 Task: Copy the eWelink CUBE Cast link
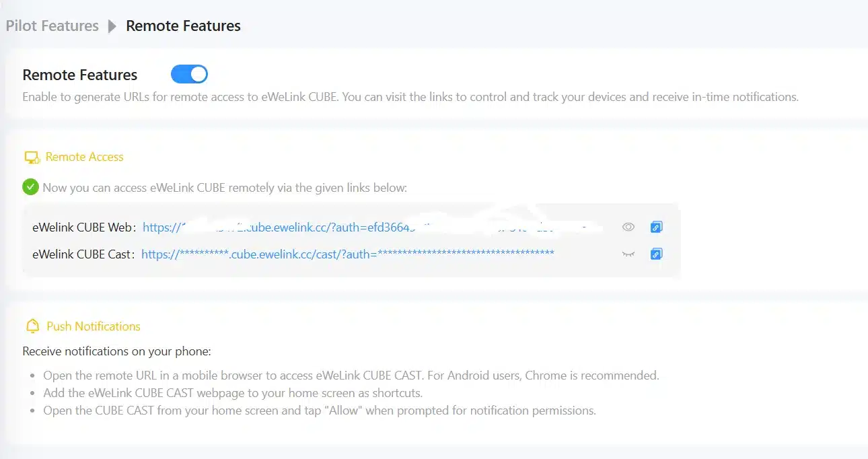657,254
